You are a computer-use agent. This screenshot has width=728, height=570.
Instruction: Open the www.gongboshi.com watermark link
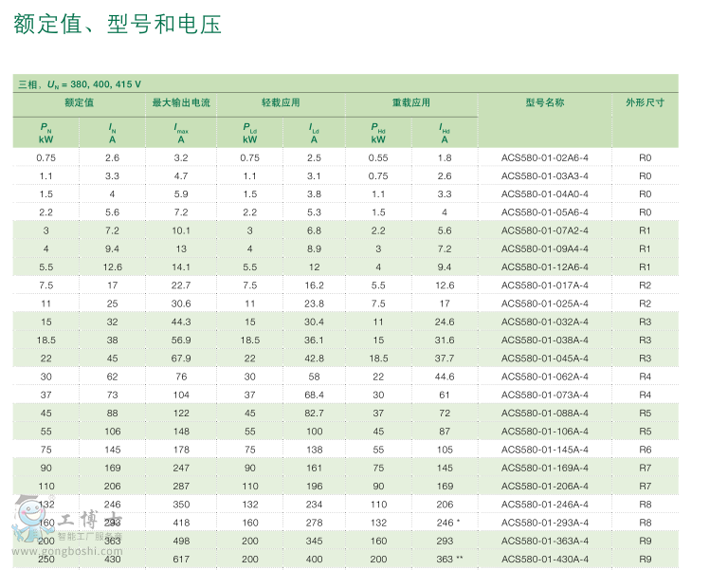coord(65,550)
